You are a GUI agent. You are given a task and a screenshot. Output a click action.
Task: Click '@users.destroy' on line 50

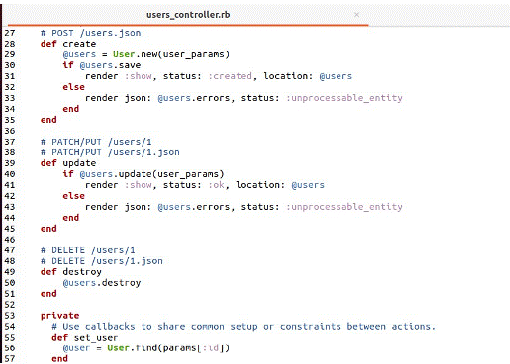102,283
